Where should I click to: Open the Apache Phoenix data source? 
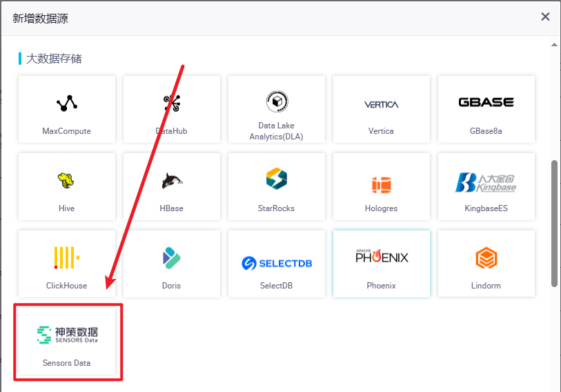[382, 264]
